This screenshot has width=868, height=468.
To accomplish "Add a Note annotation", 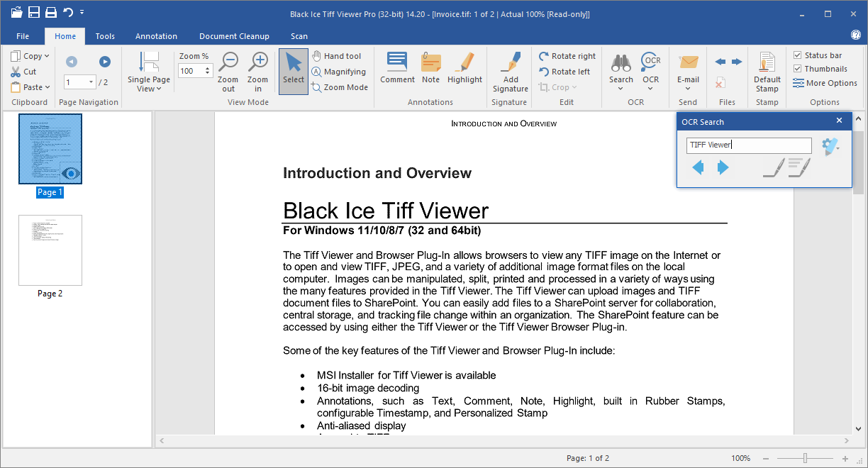I will [x=431, y=68].
